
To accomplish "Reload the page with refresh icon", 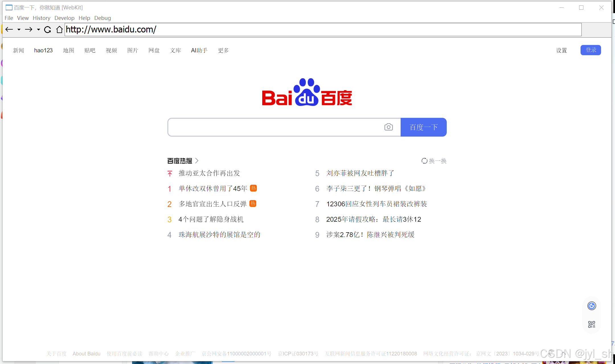I will (x=48, y=30).
